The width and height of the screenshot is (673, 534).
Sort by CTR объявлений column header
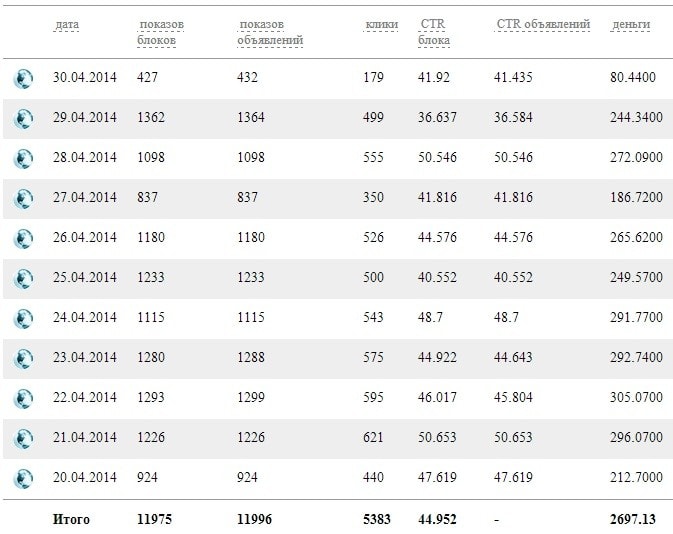point(543,25)
